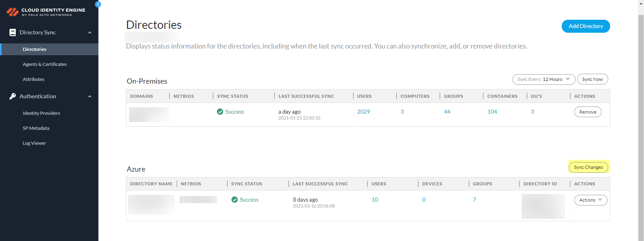Open Identity Providers page

(41, 113)
